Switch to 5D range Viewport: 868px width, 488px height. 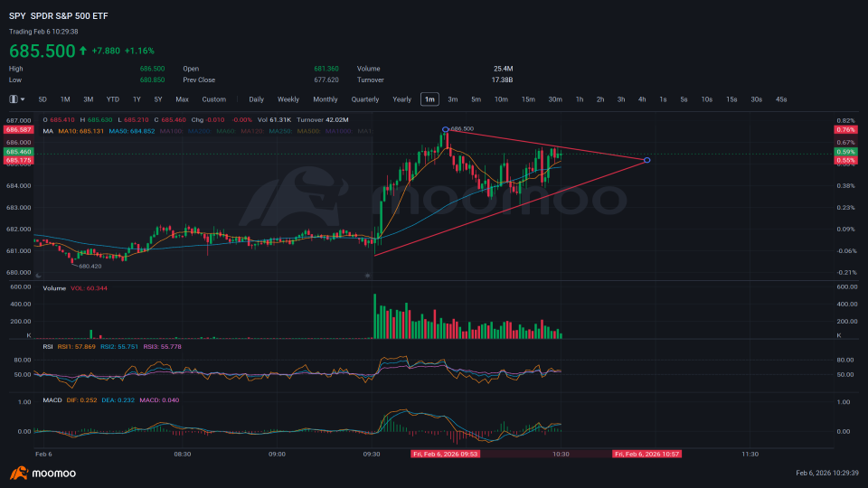(x=42, y=99)
